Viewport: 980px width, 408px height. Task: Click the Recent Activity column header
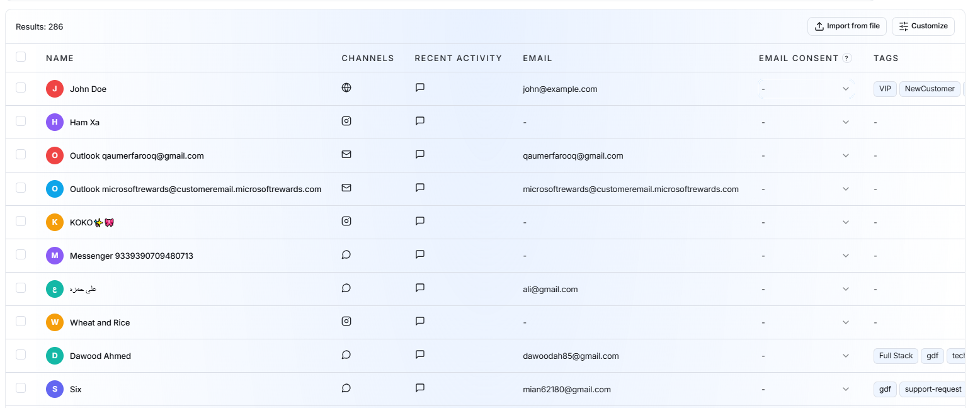point(458,58)
